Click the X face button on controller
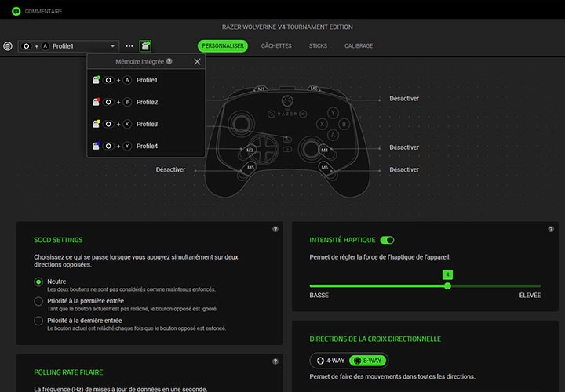Screen dimensions: 565x392 pos(322,124)
